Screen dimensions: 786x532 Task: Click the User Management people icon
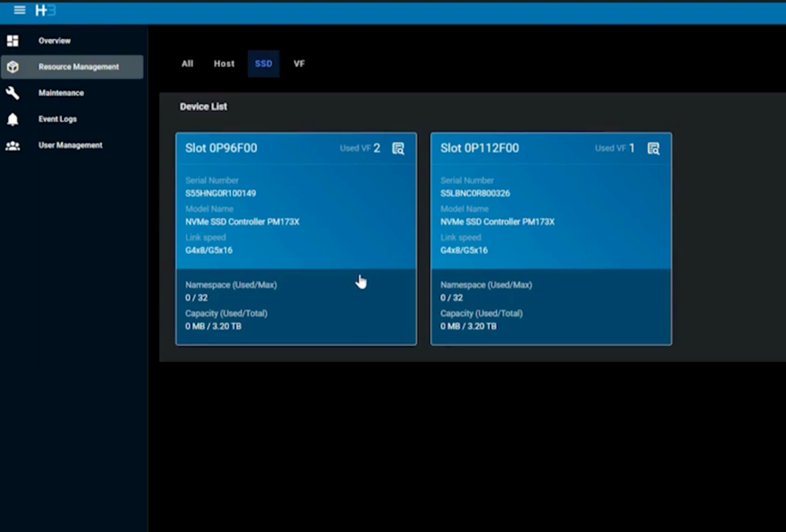[13, 145]
